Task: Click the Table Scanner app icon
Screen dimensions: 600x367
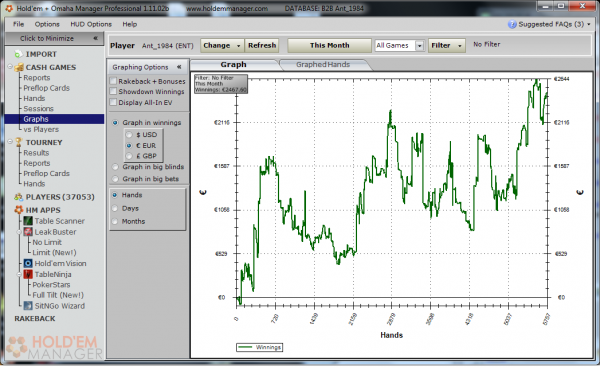Action: [28, 221]
